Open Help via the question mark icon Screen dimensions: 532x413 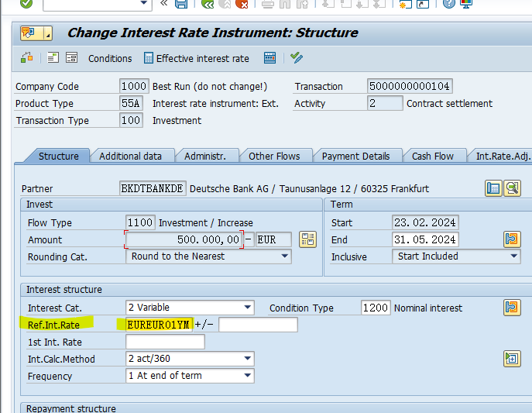pyautogui.click(x=448, y=4)
